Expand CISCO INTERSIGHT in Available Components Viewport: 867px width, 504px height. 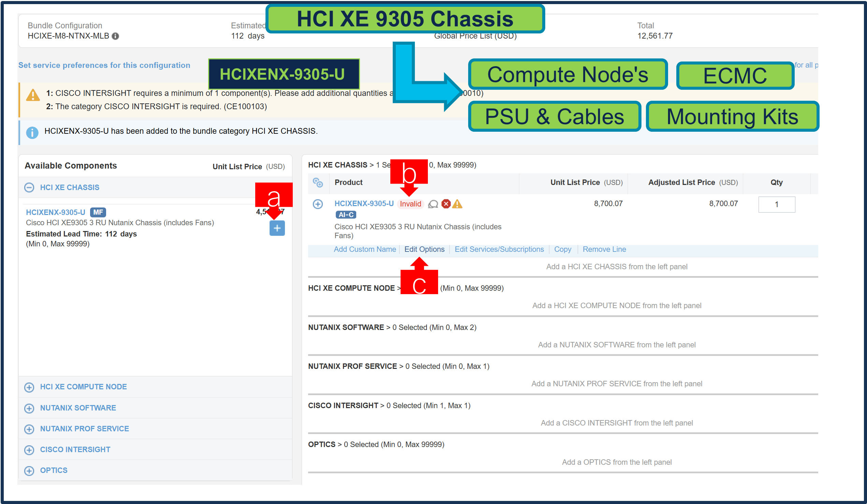click(x=29, y=450)
